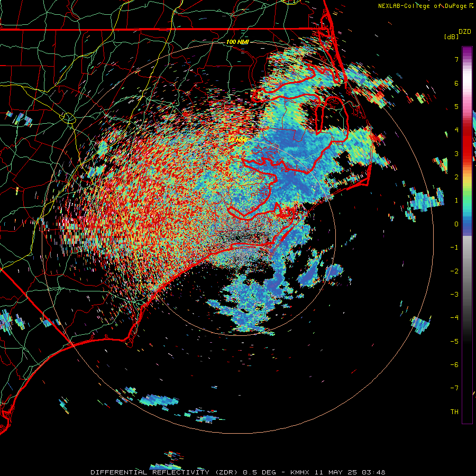The width and height of the screenshot is (476, 476).
Task: Click the 11 MAY 25 date text
Action: [335, 472]
